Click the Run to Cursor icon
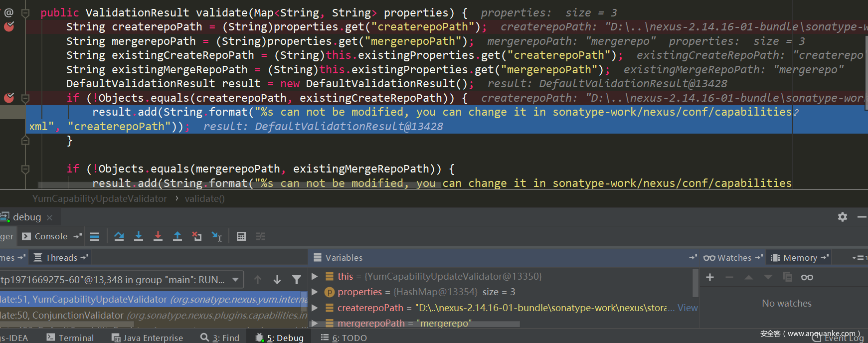Image resolution: width=868 pixels, height=343 pixels. point(217,236)
